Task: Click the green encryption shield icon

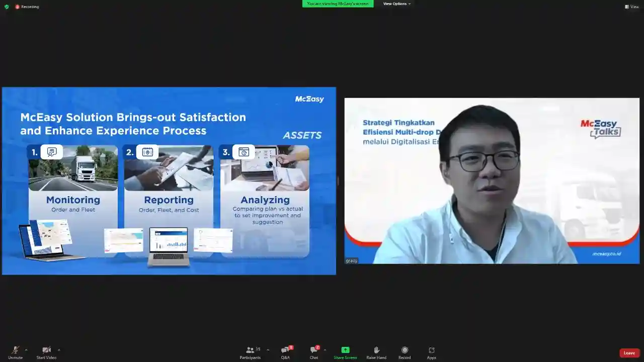Action: pyautogui.click(x=7, y=7)
